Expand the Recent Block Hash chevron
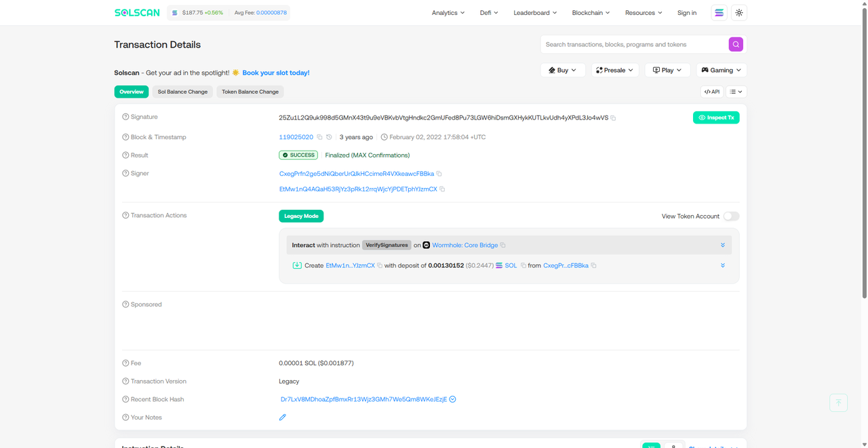The height and width of the screenshot is (448, 868). click(x=452, y=399)
